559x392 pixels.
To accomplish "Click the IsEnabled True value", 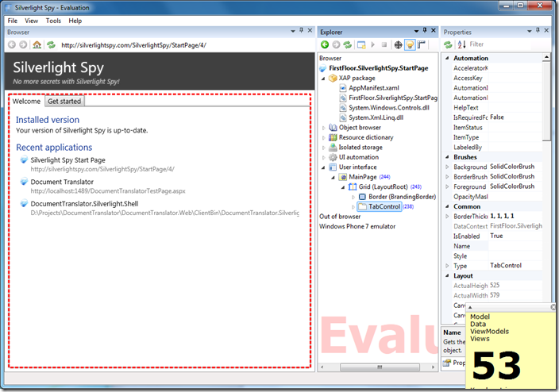I will (x=496, y=236).
